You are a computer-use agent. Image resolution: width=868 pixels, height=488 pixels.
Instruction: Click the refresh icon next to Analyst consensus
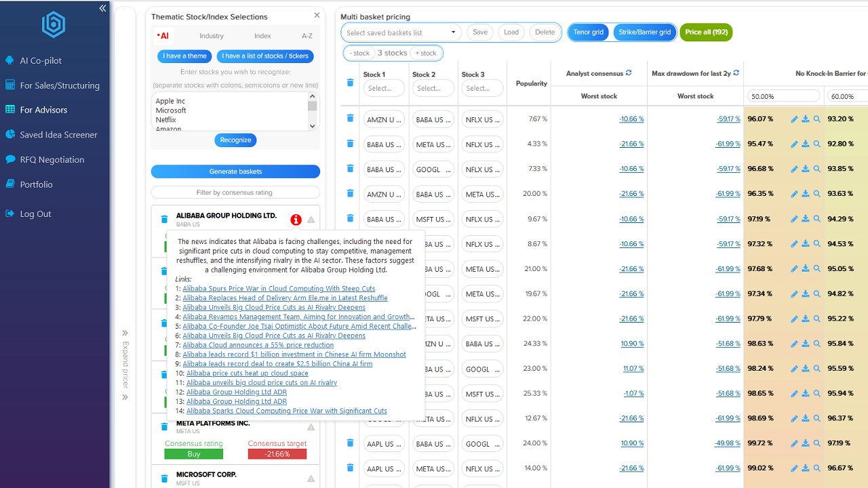coord(629,73)
